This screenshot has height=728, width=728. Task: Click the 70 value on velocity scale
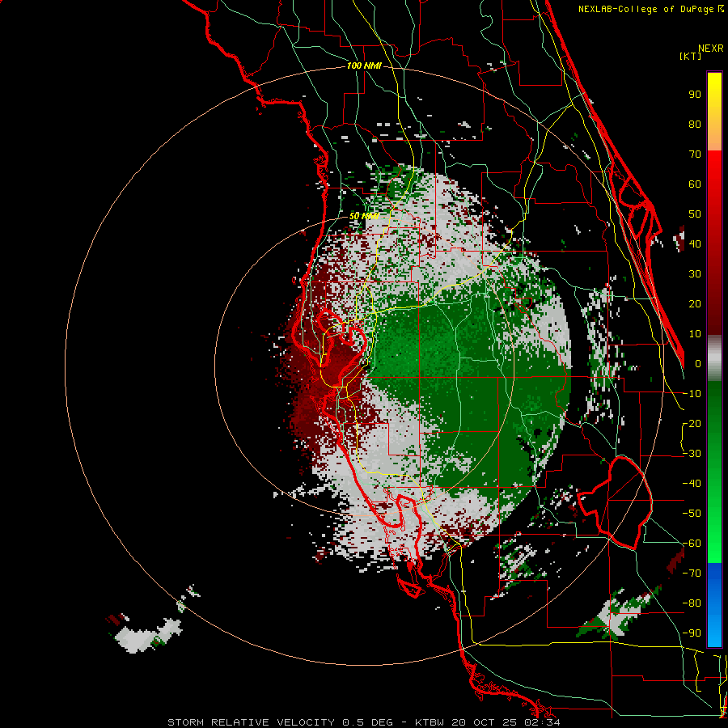pos(695,154)
